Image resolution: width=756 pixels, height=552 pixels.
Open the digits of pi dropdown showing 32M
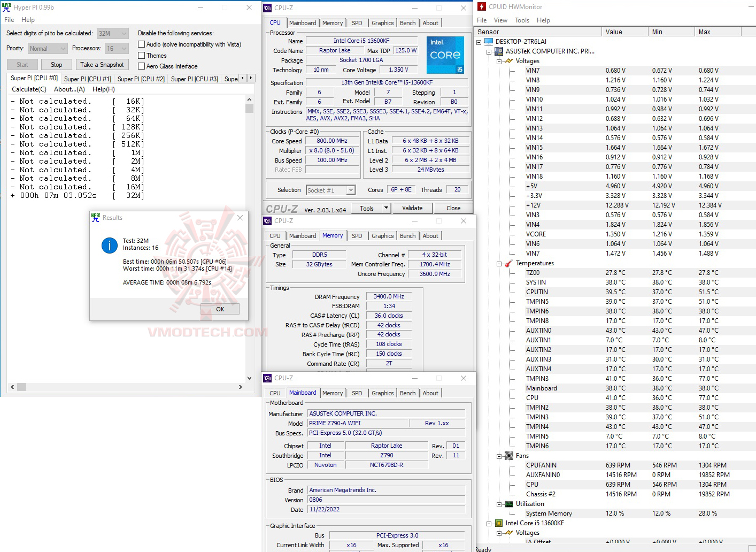124,33
